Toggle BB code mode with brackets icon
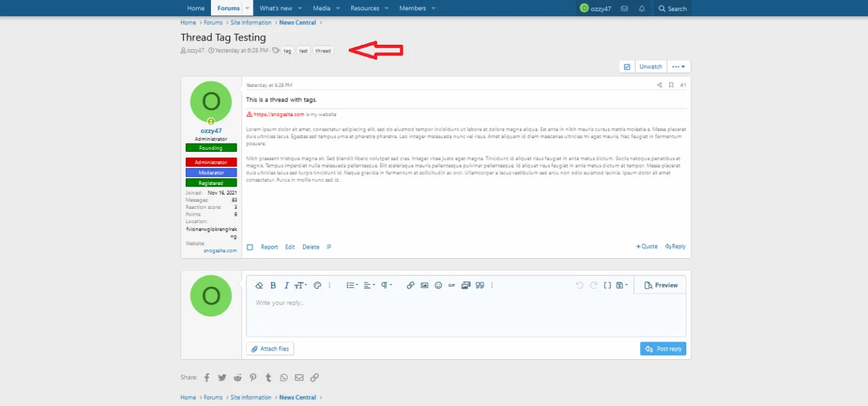Screen dimensions: 868x406 coord(608,285)
